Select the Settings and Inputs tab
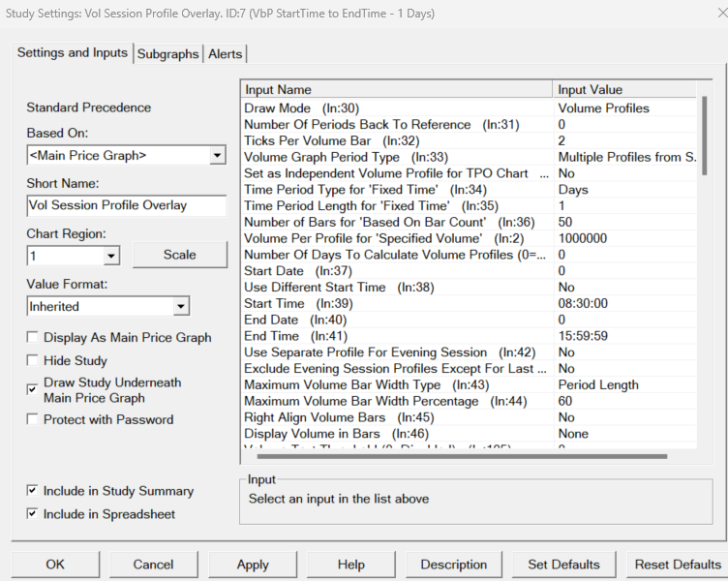The height and width of the screenshot is (581, 728). click(73, 52)
